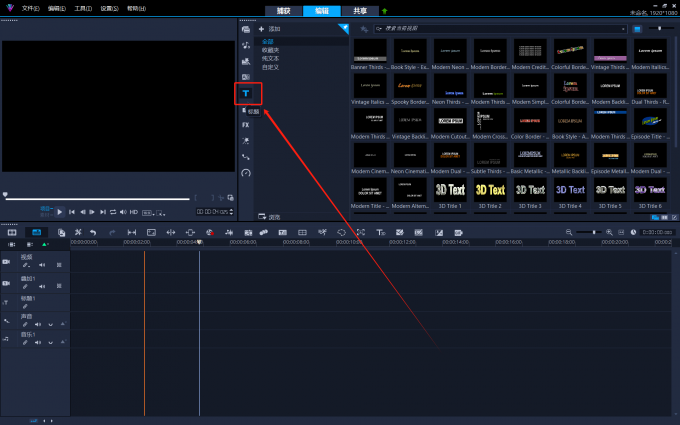Viewport: 680px width, 425px height.
Task: Expand the music track options chevron
Action: pos(50,341)
